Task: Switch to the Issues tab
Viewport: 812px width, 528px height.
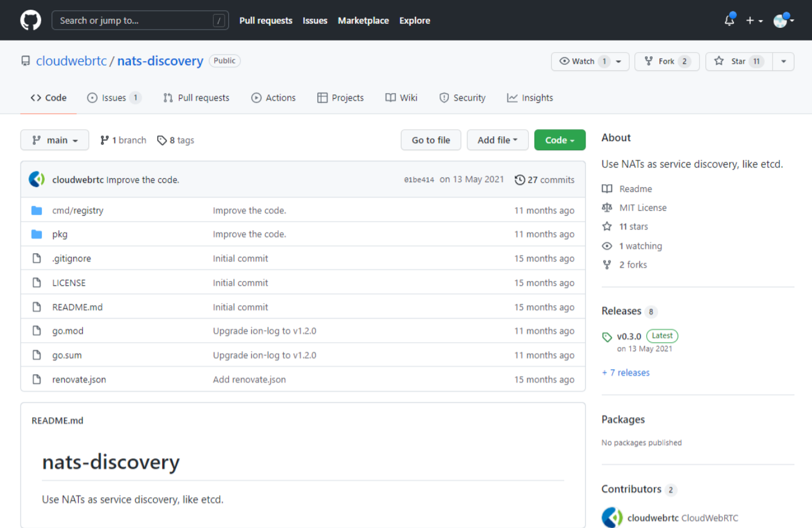Action: (x=113, y=97)
